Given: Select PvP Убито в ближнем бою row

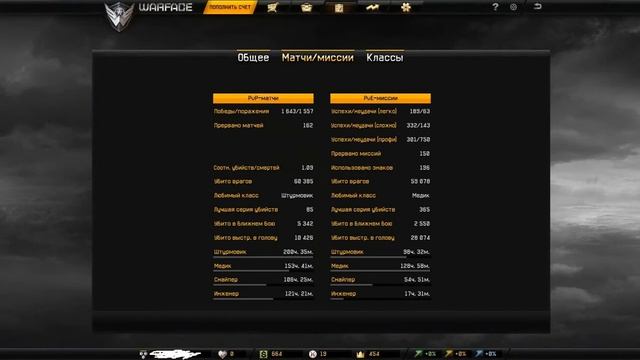Looking at the screenshot, I should (263, 224).
